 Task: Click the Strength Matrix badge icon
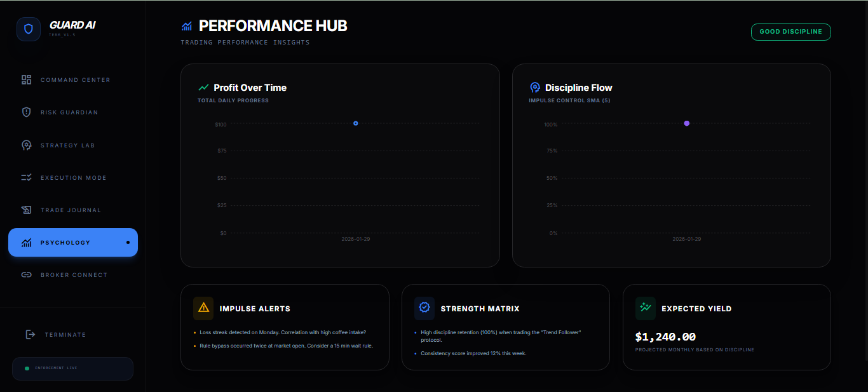[x=423, y=308]
